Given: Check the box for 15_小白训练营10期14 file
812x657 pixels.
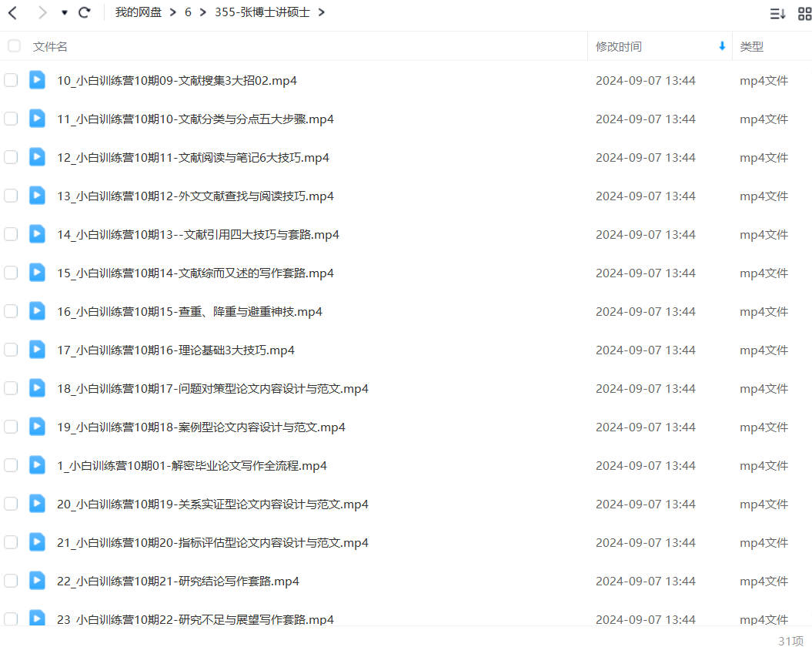Looking at the screenshot, I should (11, 273).
